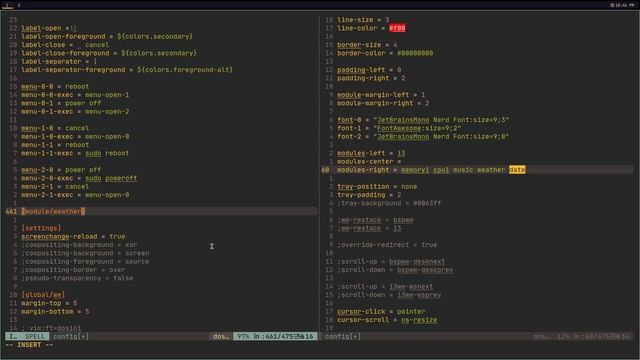Click ;scroll-up = bspwm-desknext comment
The image size is (640, 360).
point(391,262)
